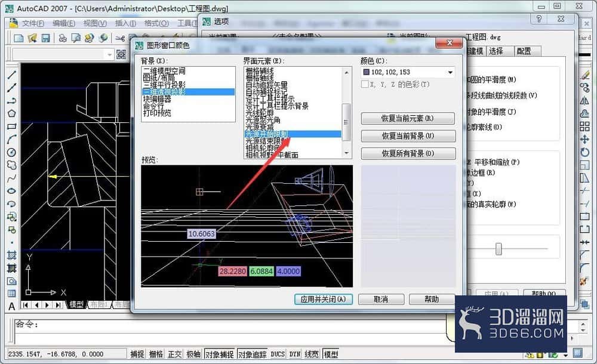Click the interface element list down arrow
The height and width of the screenshot is (364, 597).
point(346,153)
